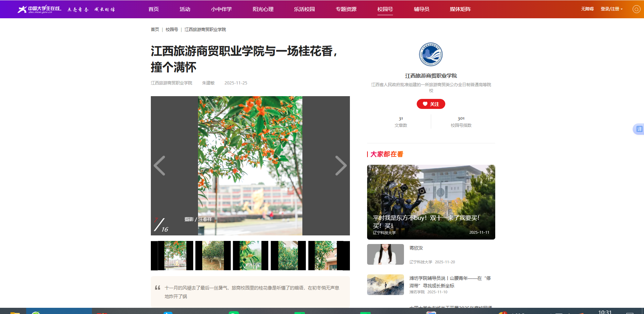Go to next slide with right arrow

point(341,166)
